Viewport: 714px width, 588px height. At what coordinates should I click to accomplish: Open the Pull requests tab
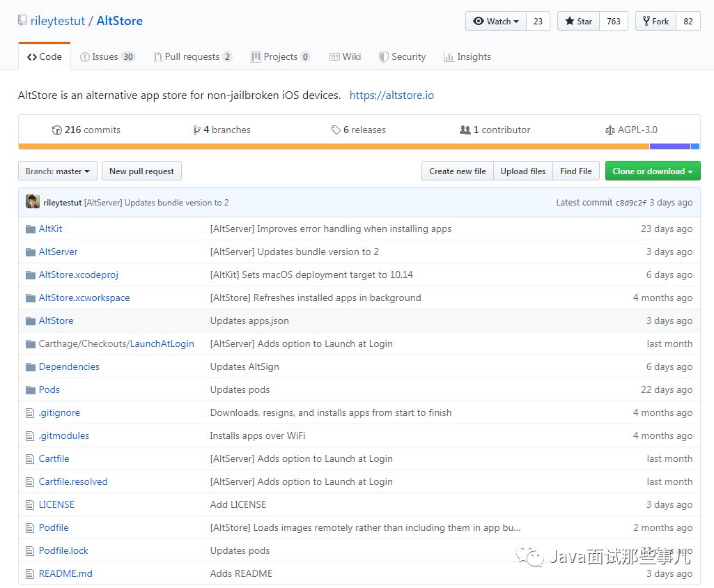point(193,56)
